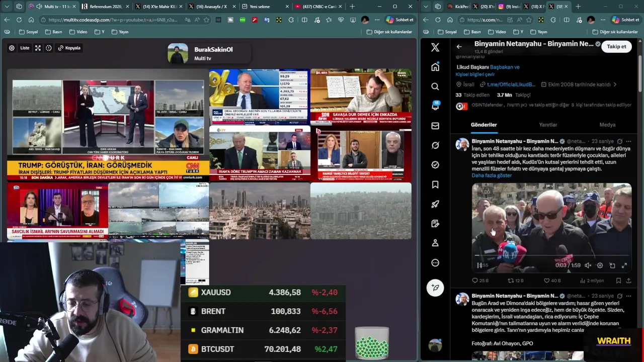Open KickPee tab in right browser
This screenshot has width=644, height=362.
click(x=458, y=7)
